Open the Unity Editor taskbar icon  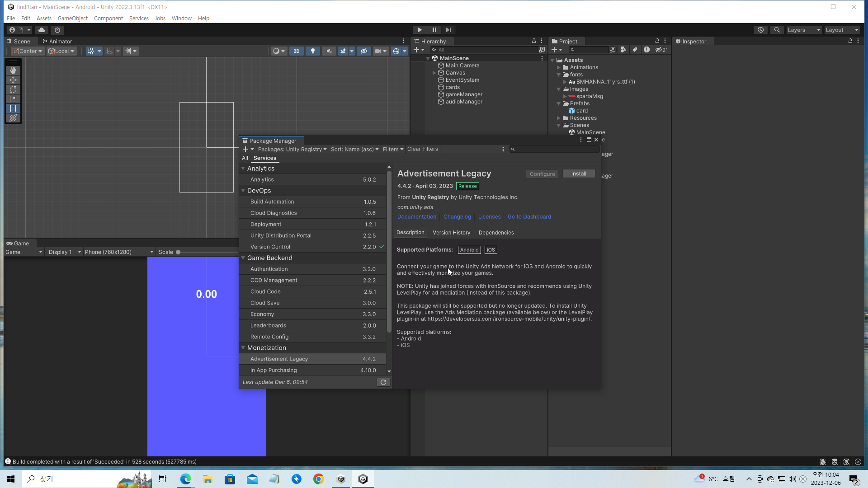363,479
